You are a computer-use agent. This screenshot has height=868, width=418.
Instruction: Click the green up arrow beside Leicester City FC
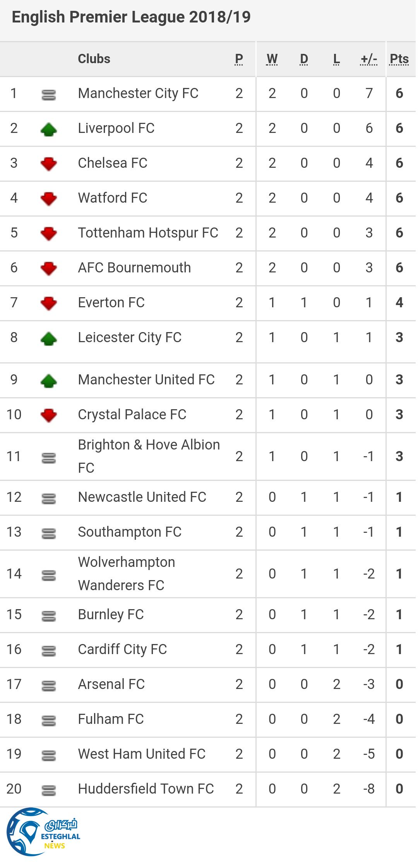(x=49, y=338)
